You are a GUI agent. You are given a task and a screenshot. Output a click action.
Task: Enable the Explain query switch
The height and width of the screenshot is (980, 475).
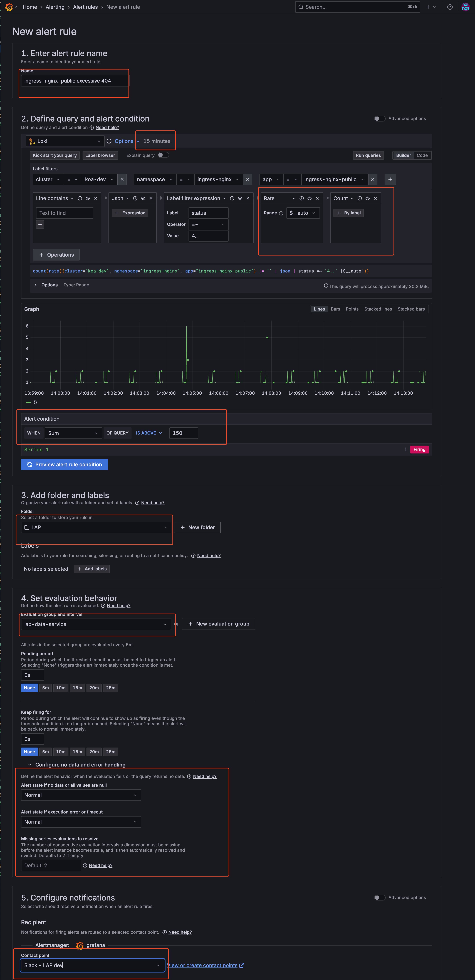pos(163,155)
